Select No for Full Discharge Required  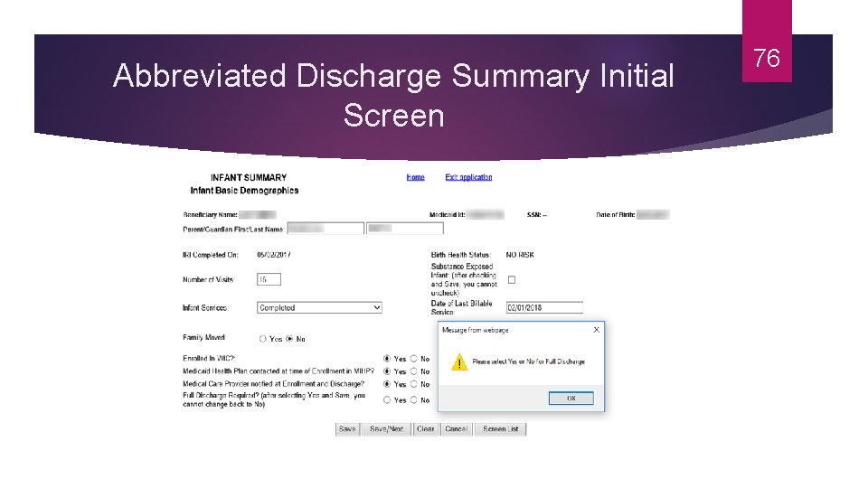click(x=413, y=399)
